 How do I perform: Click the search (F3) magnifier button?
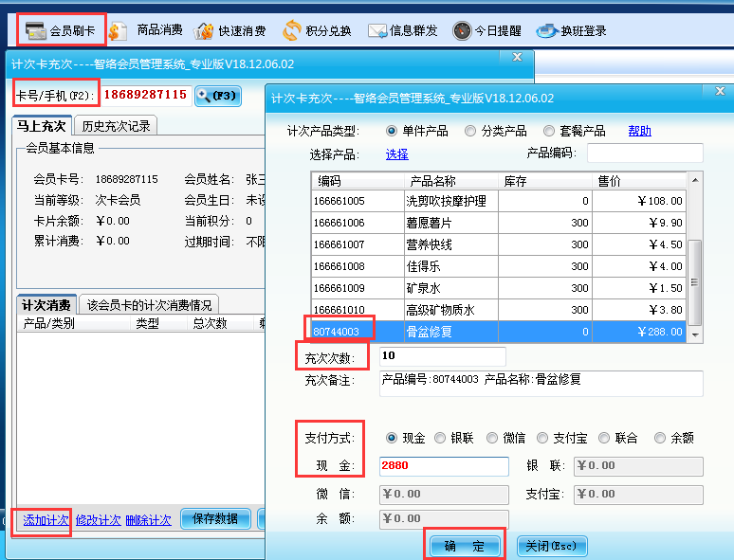pos(218,96)
